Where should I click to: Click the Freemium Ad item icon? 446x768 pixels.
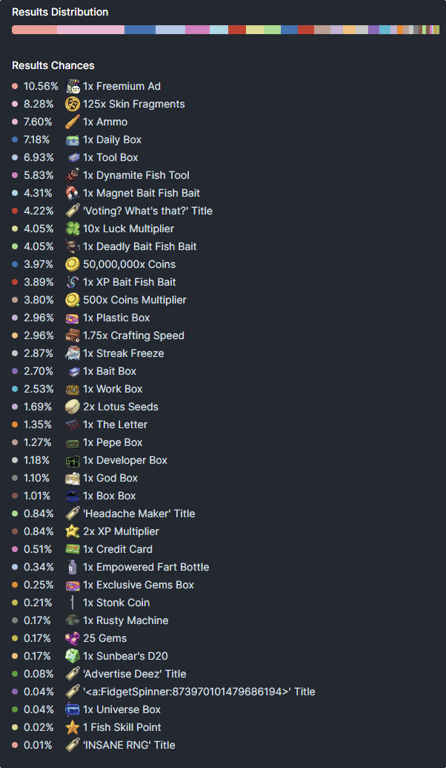72,86
